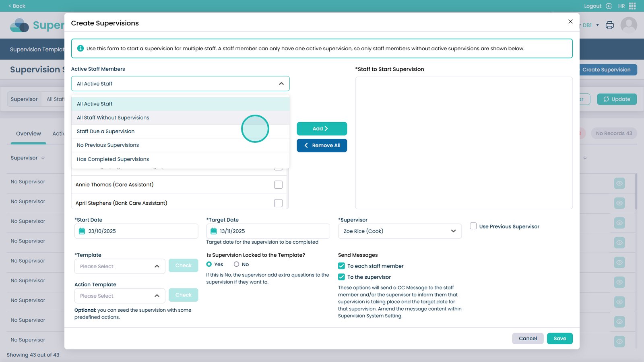644x362 pixels.
Task: Choose All Staff Without Supervisions option
Action: [x=113, y=118]
